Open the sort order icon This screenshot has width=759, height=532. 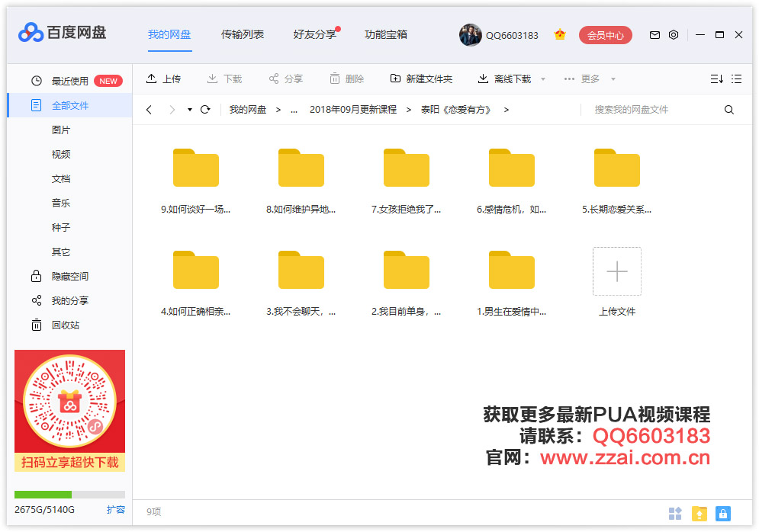click(717, 79)
